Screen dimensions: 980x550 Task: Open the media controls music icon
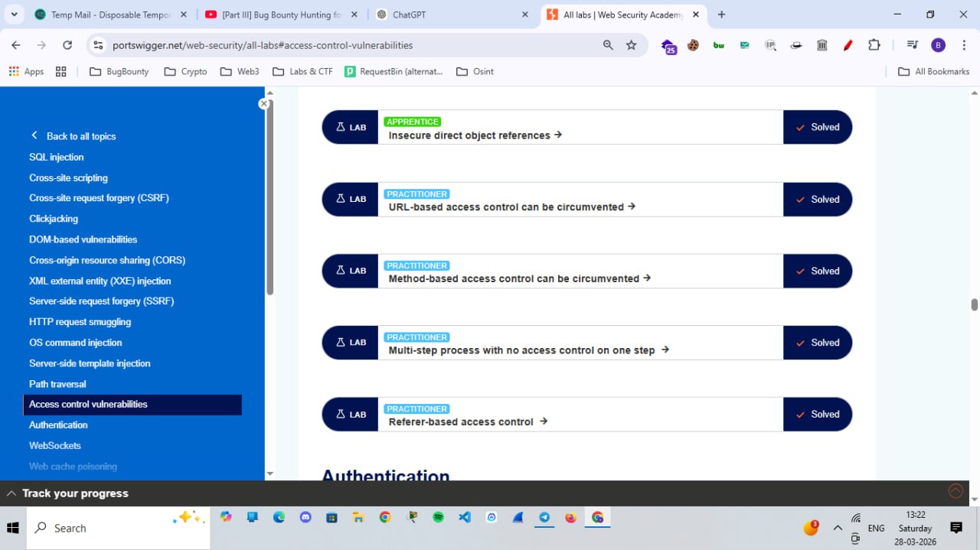912,45
